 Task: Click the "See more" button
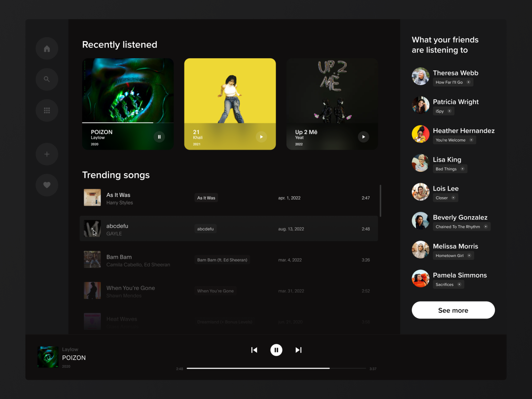point(453,310)
